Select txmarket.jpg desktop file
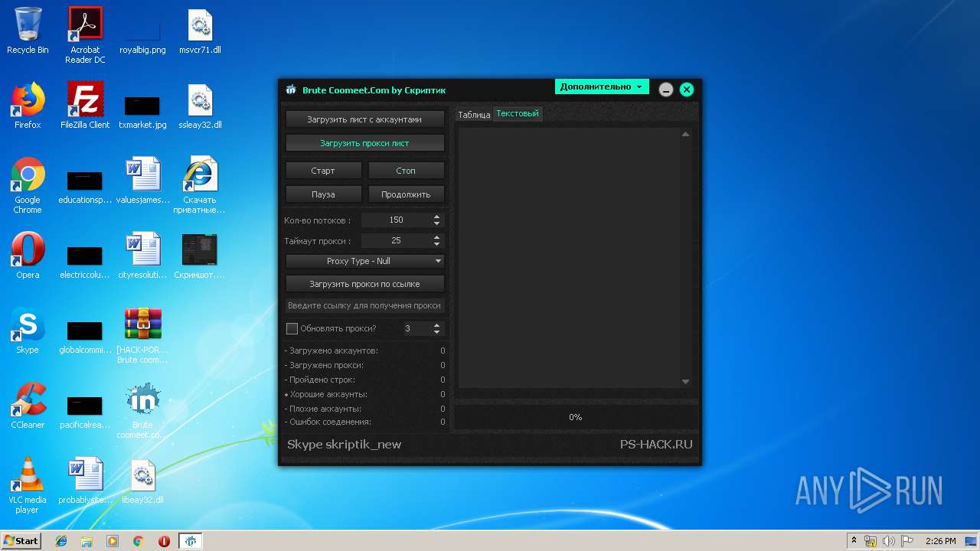Screen dimensions: 980x551 [142, 112]
